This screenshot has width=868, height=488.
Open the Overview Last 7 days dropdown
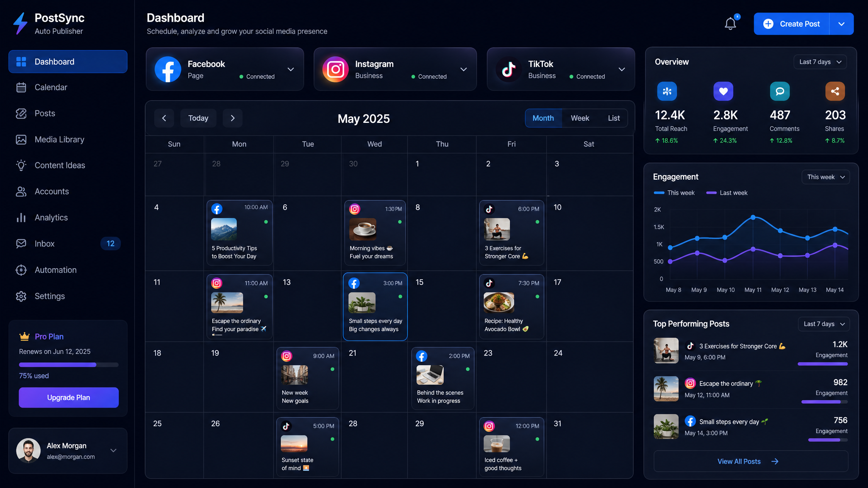pos(820,62)
